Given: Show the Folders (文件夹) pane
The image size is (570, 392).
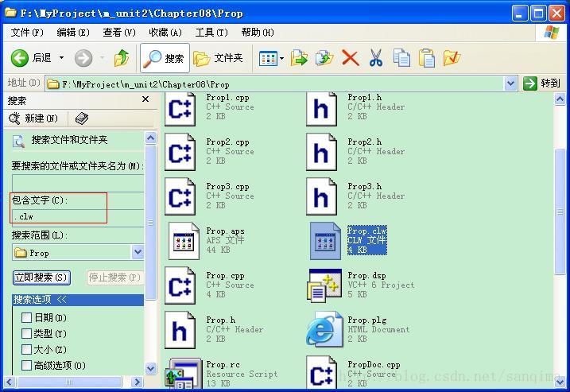Looking at the screenshot, I should pos(218,58).
